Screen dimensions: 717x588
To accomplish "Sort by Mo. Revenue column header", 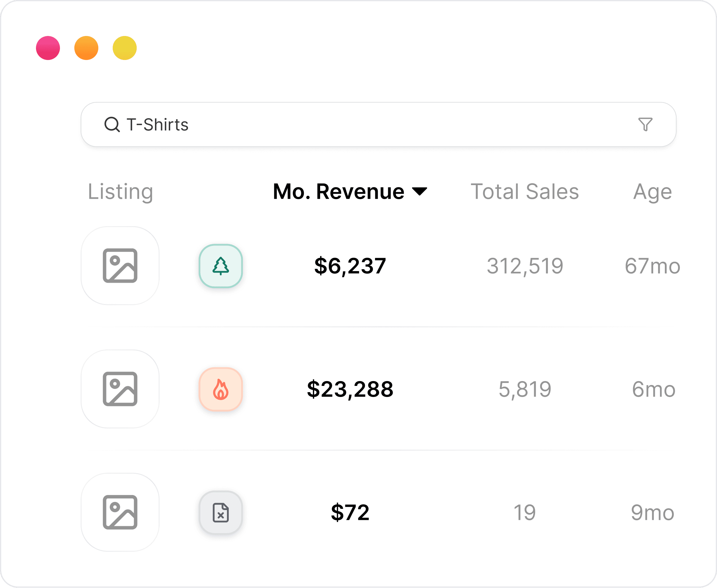I will 338,191.
